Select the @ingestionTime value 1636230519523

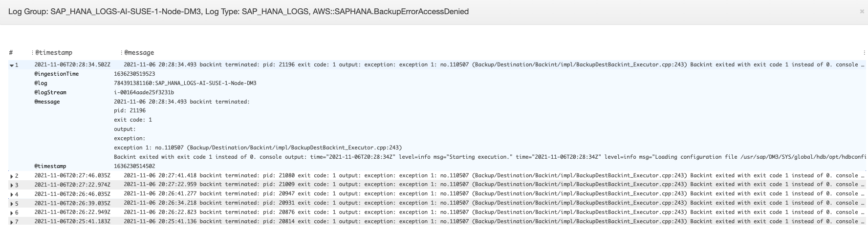click(134, 74)
